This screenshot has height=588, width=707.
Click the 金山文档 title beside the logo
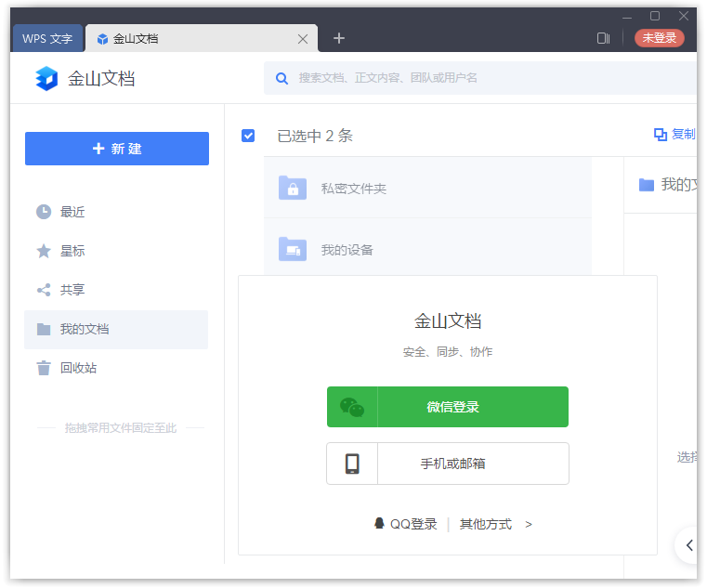[101, 78]
